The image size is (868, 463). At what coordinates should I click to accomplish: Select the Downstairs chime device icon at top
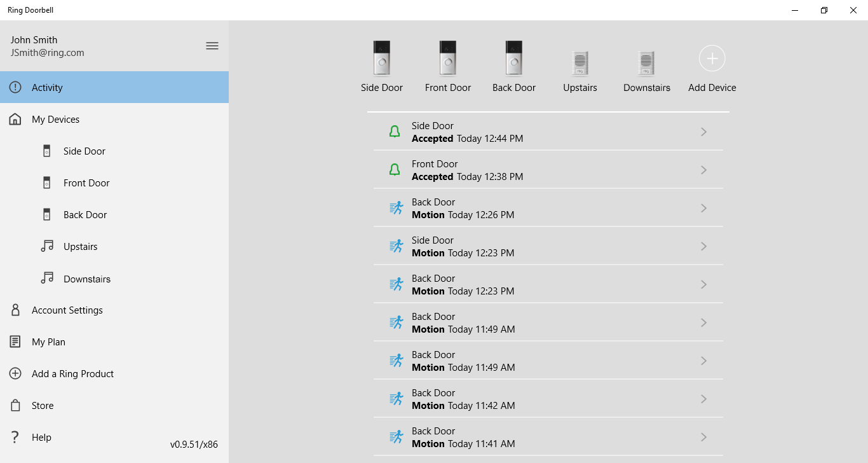coord(646,63)
